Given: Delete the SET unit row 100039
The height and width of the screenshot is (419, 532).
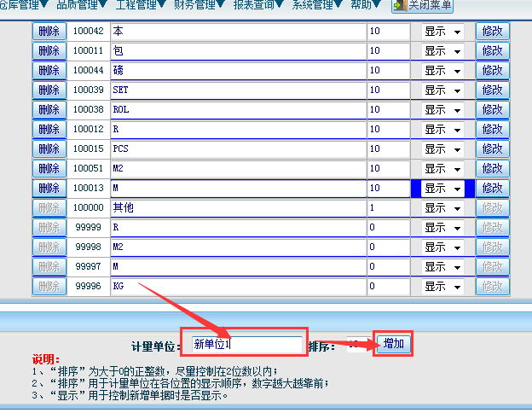Looking at the screenshot, I should point(49,90).
